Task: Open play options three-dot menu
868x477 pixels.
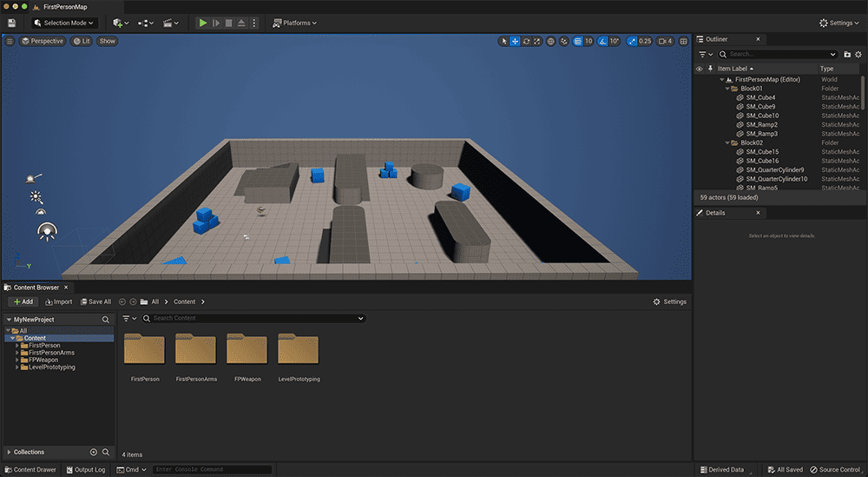Action: (254, 23)
